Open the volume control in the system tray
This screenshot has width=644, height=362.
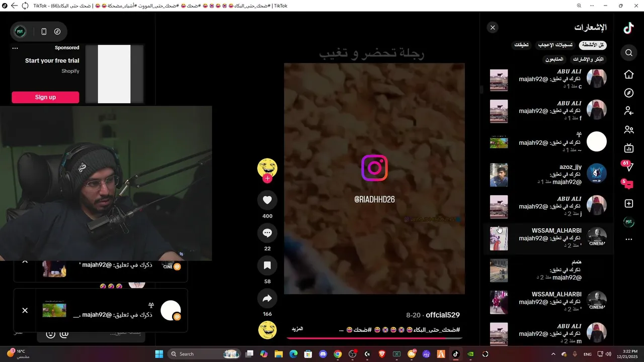click(x=609, y=354)
